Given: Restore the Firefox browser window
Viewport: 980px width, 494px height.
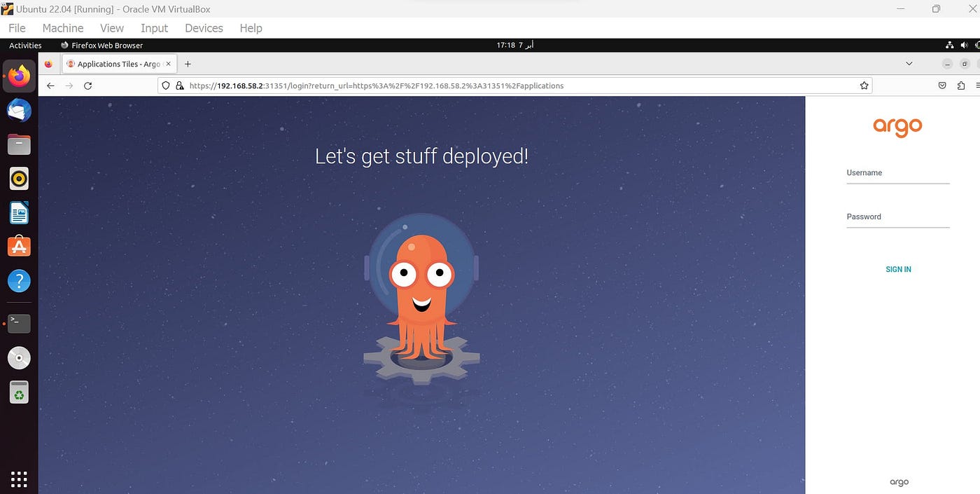Looking at the screenshot, I should [x=965, y=64].
